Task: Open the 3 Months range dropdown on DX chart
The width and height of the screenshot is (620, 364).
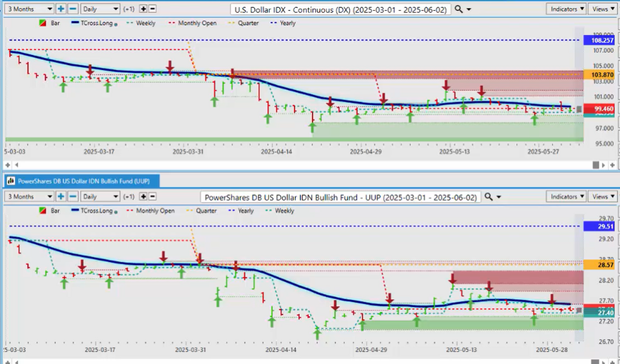Action: pos(28,9)
